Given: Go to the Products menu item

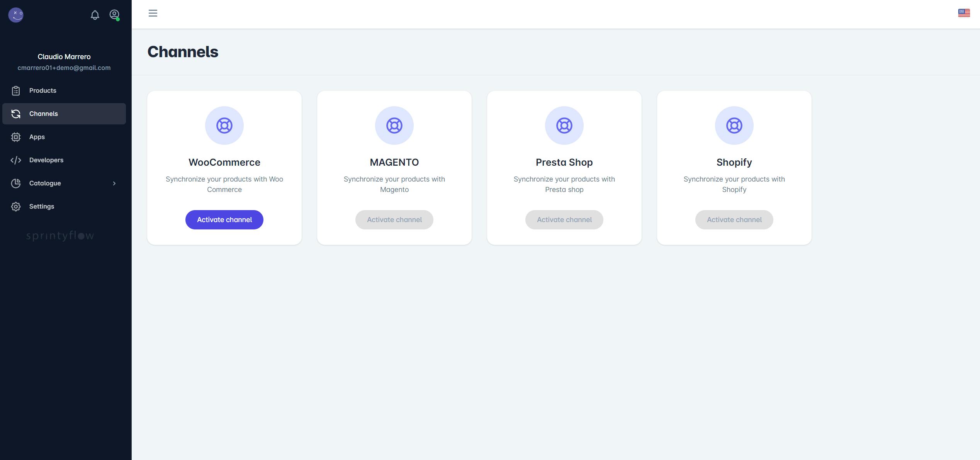Looking at the screenshot, I should pyautogui.click(x=64, y=91).
